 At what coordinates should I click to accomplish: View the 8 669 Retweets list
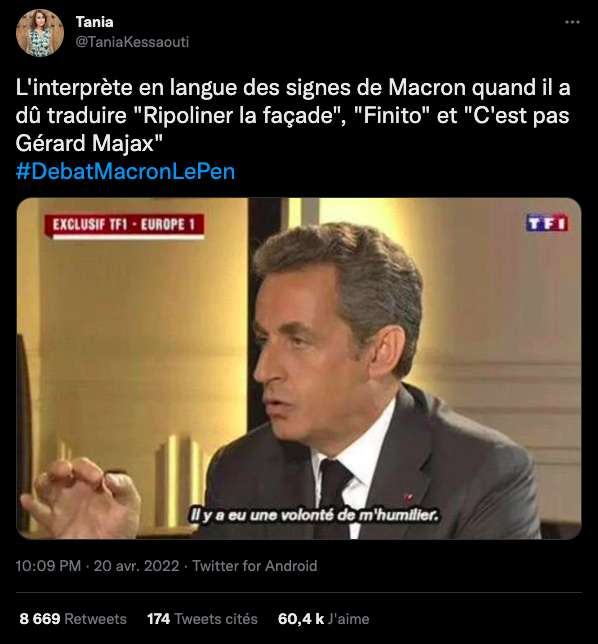coord(73,619)
